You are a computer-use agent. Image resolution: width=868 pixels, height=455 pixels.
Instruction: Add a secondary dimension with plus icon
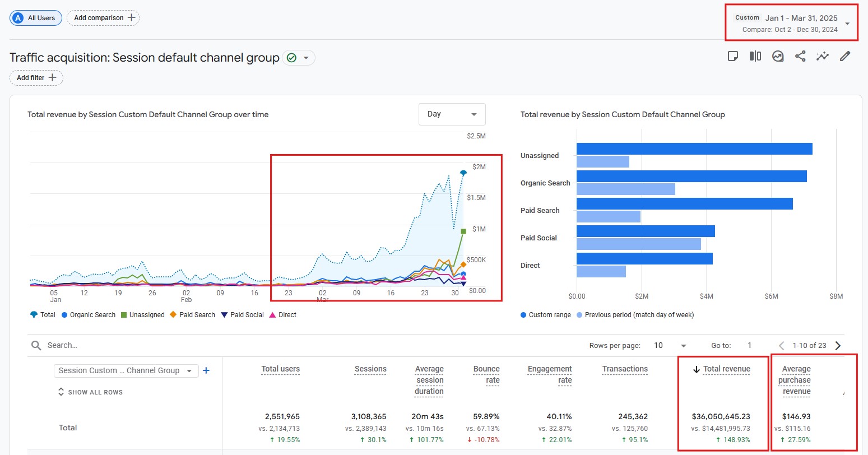206,370
